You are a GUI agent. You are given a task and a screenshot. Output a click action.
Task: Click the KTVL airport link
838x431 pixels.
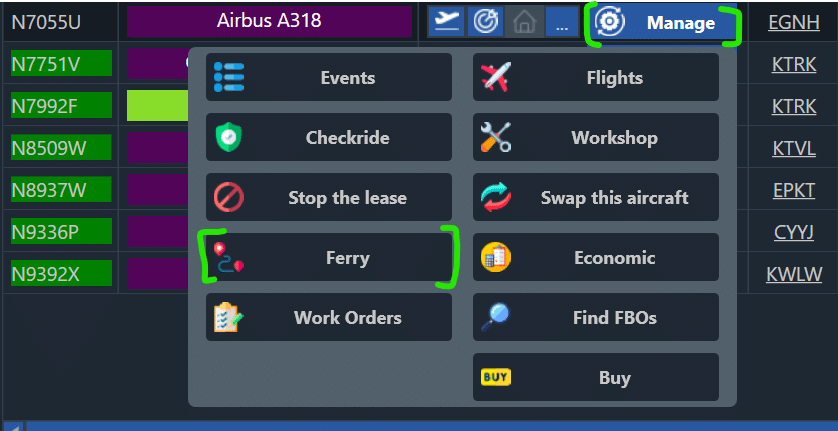(794, 148)
